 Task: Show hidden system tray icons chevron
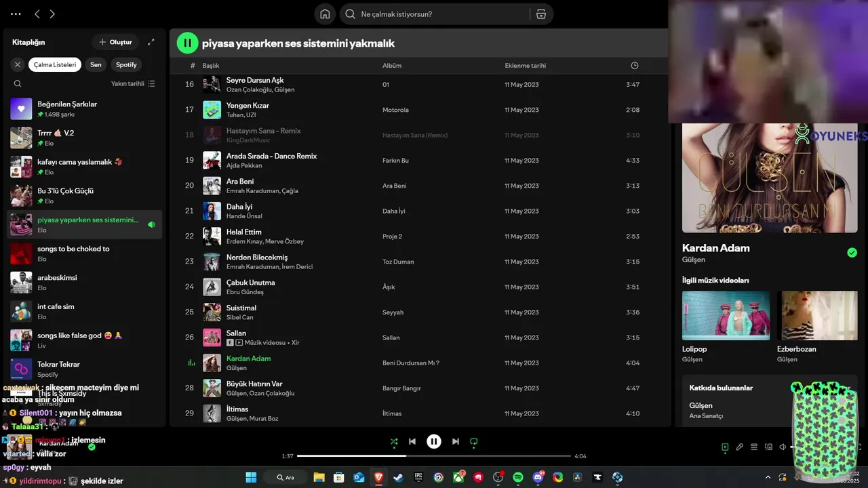768,477
